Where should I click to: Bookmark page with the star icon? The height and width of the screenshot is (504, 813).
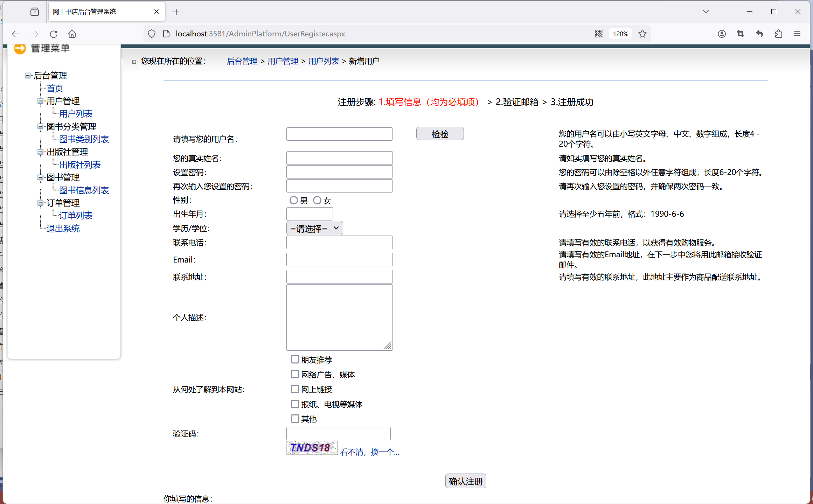coord(642,34)
